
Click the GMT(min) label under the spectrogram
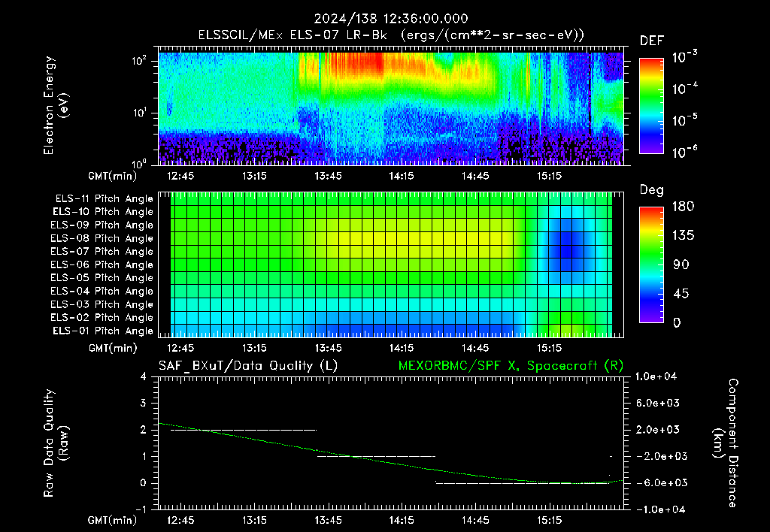pos(113,176)
